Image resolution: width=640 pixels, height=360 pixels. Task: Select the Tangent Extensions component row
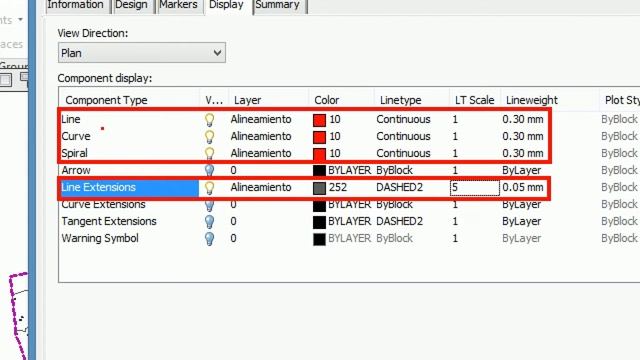(x=109, y=221)
